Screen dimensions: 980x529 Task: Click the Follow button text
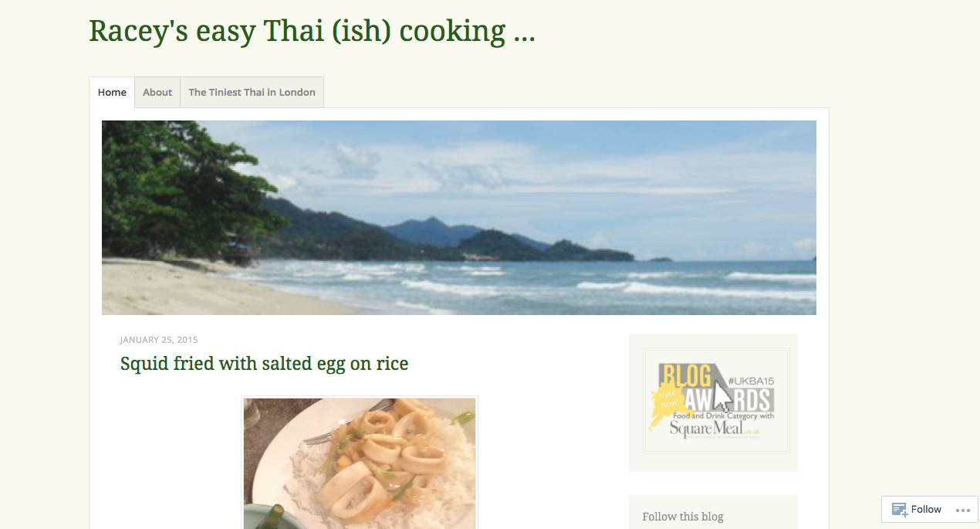click(x=926, y=510)
